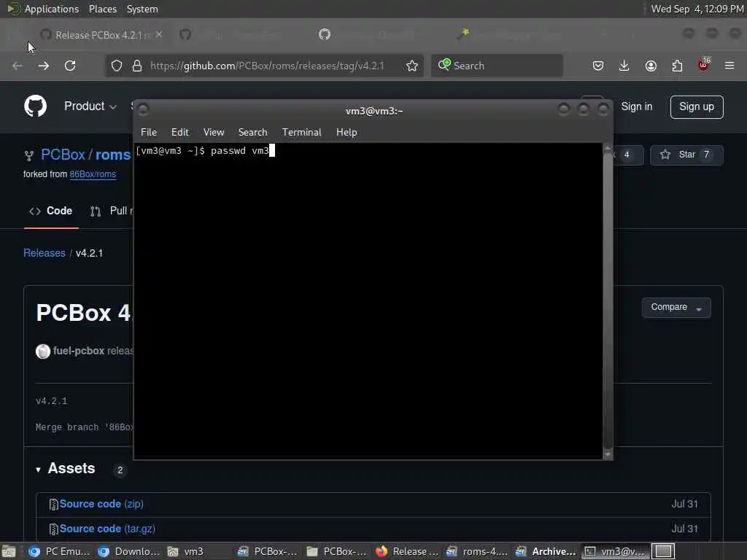
Task: Click the Firefox forward arrow
Action: (43, 66)
